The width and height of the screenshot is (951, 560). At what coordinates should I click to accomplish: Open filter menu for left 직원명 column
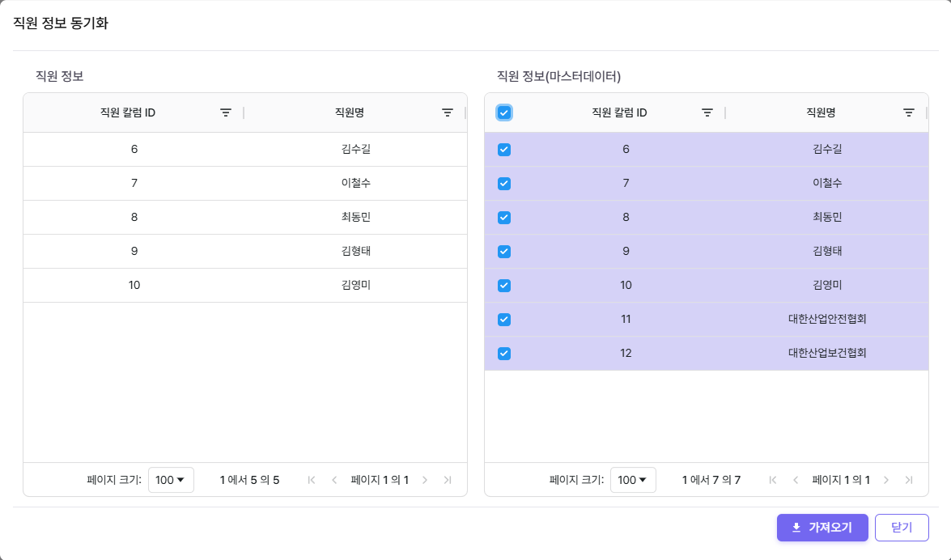(448, 113)
